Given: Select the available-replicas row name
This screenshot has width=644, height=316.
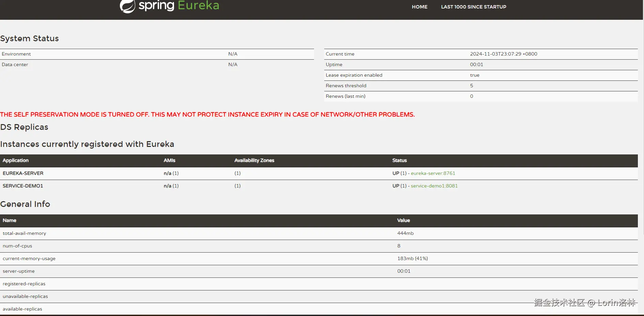Looking at the screenshot, I should pyautogui.click(x=22, y=309).
